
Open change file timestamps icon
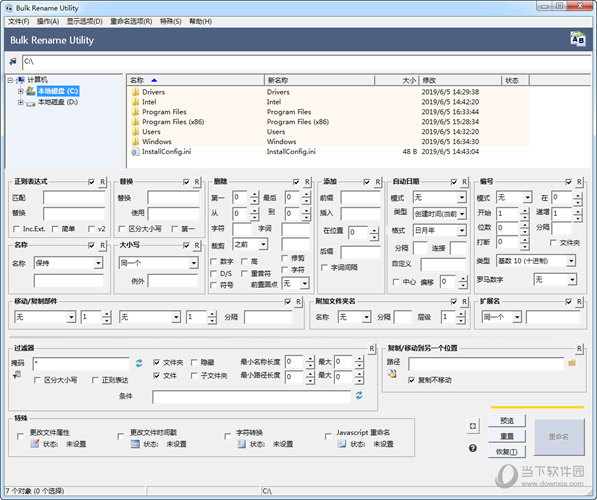pos(135,444)
